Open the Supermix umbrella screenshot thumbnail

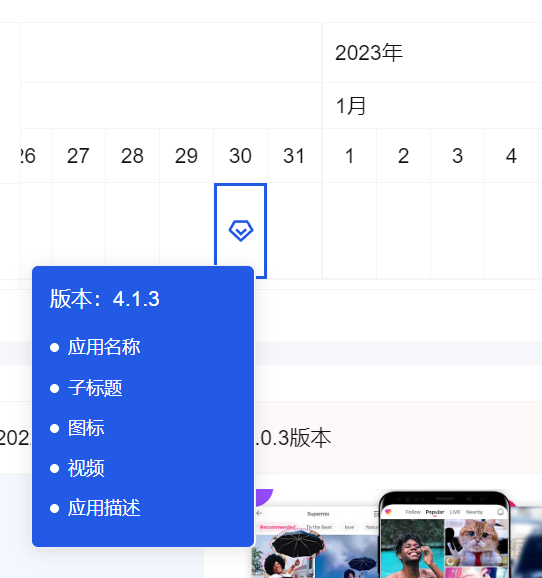coord(315,543)
